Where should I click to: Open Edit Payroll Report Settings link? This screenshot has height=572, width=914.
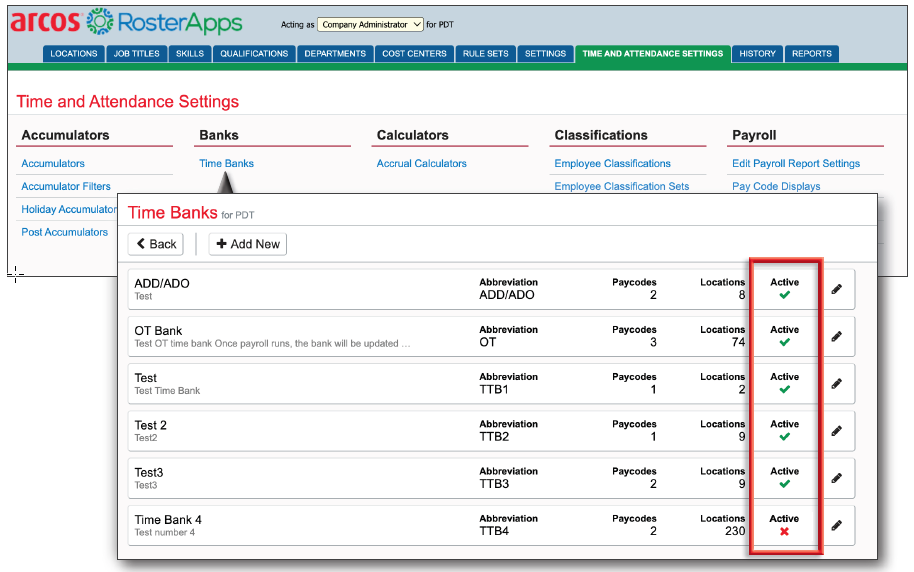[x=796, y=163]
